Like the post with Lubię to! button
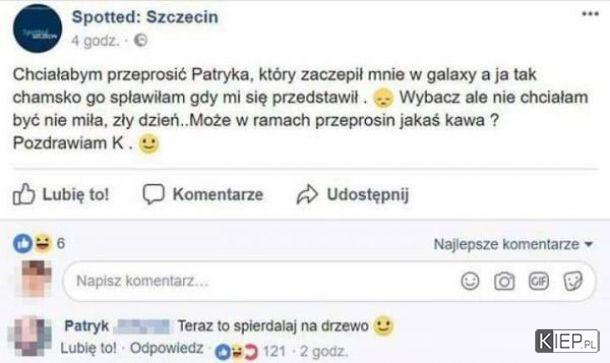 (x=61, y=194)
